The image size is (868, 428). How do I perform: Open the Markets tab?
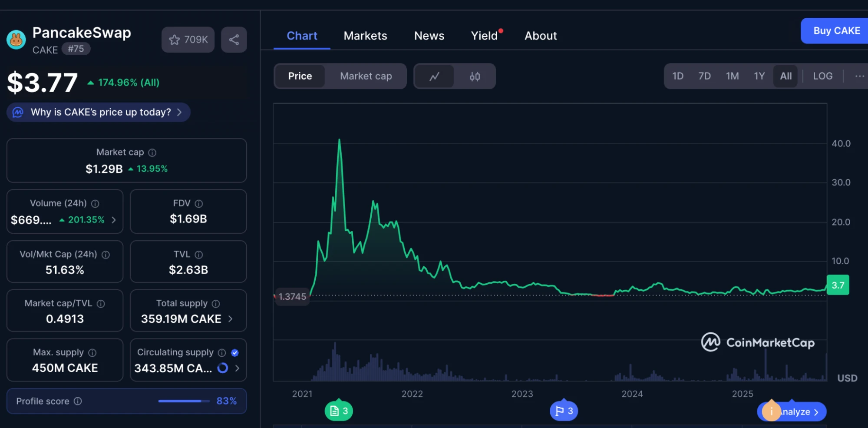[365, 36]
